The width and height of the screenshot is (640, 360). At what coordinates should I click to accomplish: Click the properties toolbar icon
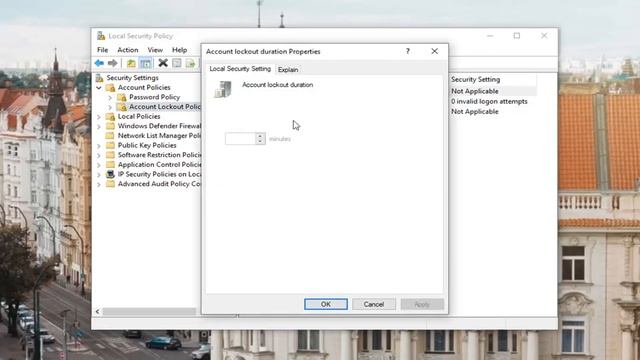(177, 63)
